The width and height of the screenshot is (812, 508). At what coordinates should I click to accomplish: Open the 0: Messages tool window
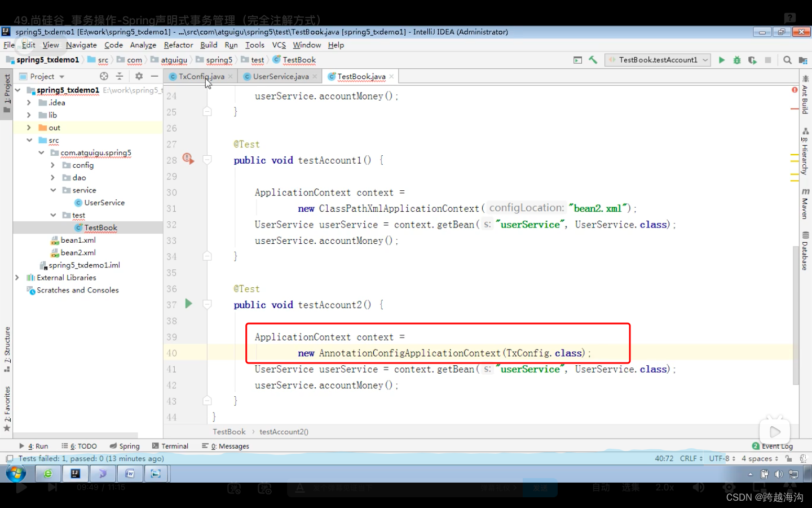[226, 446]
